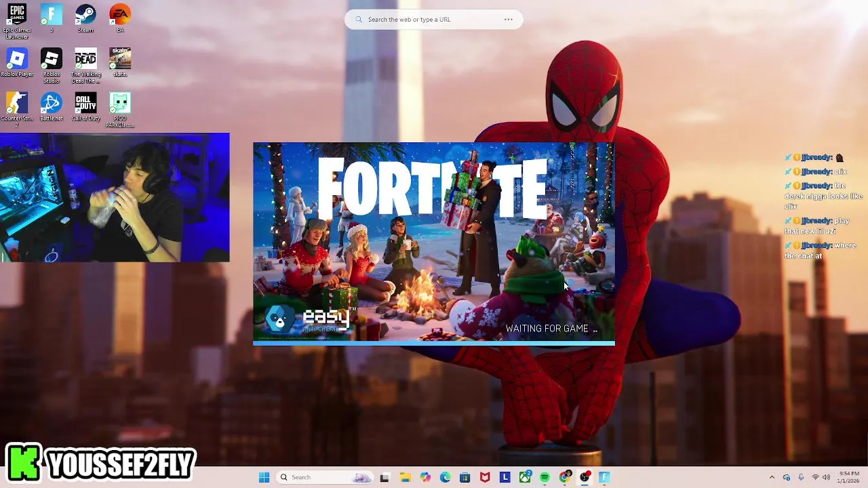Switch to the black circular app with red badge
This screenshot has width=868, height=488.
585,477
